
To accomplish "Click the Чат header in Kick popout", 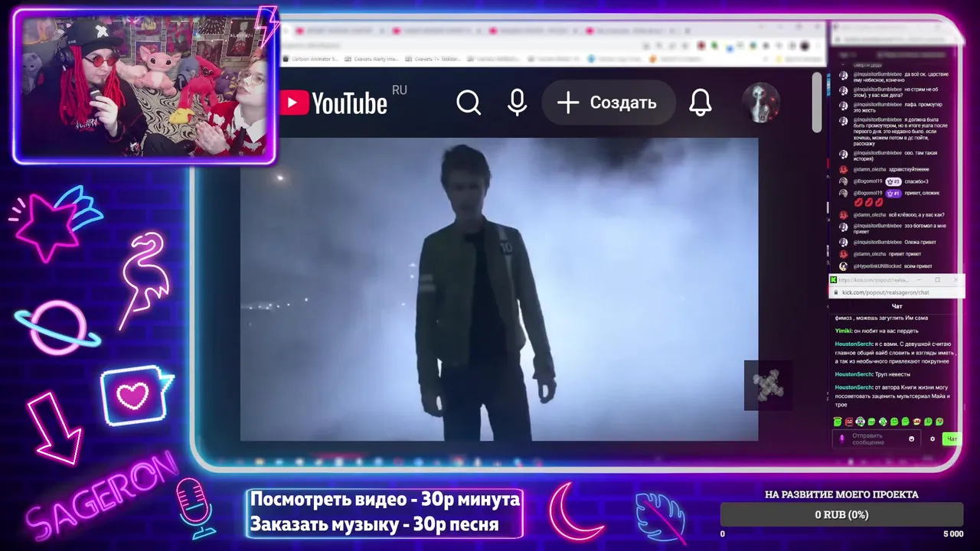I will point(897,306).
